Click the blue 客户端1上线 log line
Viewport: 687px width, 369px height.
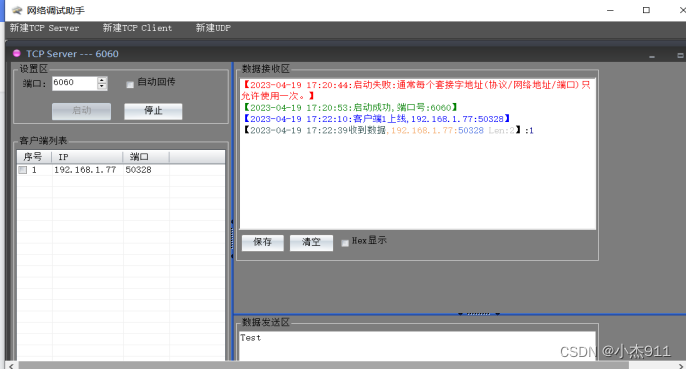tap(376, 119)
